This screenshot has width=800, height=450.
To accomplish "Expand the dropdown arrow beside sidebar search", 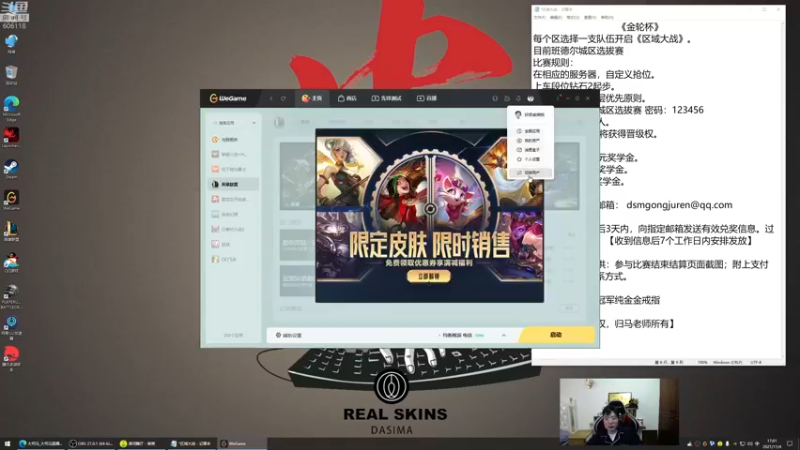I will point(254,123).
